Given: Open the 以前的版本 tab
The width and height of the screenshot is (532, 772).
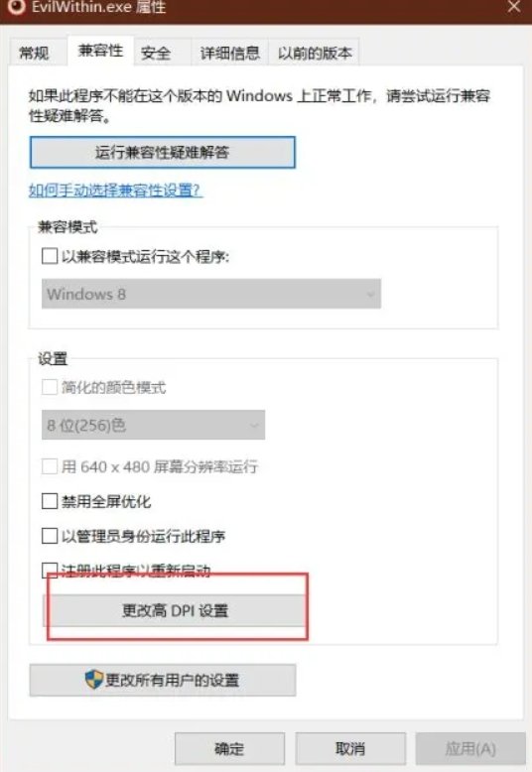Looking at the screenshot, I should 315,53.
